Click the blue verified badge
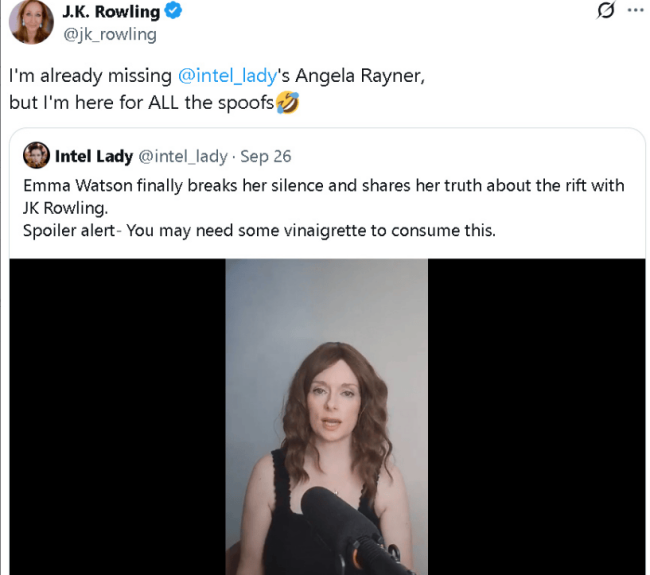Image resolution: width=650 pixels, height=575 pixels. [x=173, y=13]
